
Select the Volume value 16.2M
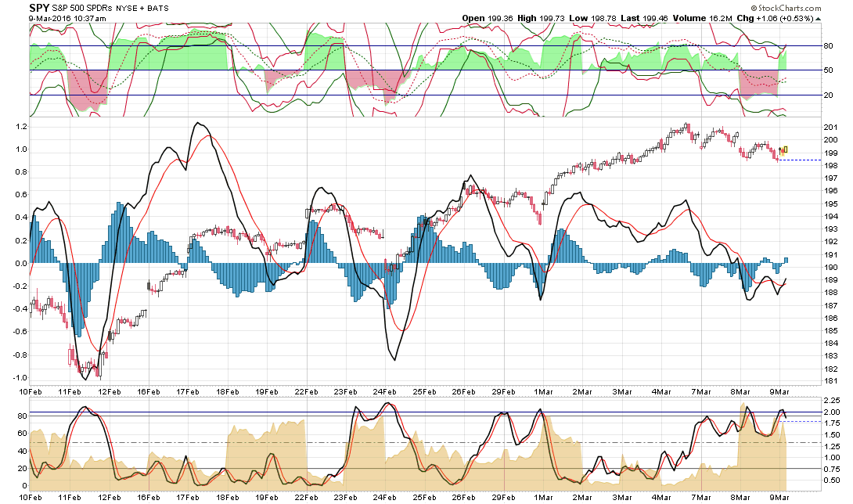[x=721, y=18]
